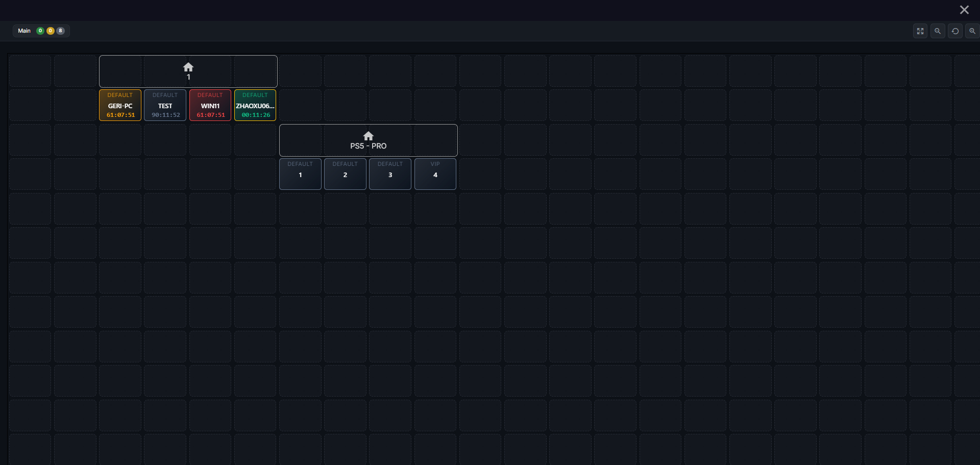Close the map view with the X
The width and height of the screenshot is (980, 465).
[964, 10]
